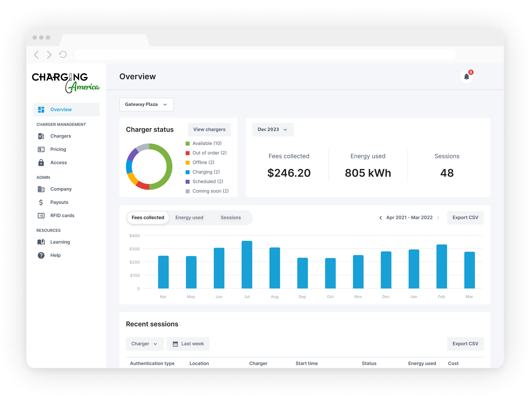Click the Cost column header
This screenshot has height=398, width=532.
click(453, 363)
